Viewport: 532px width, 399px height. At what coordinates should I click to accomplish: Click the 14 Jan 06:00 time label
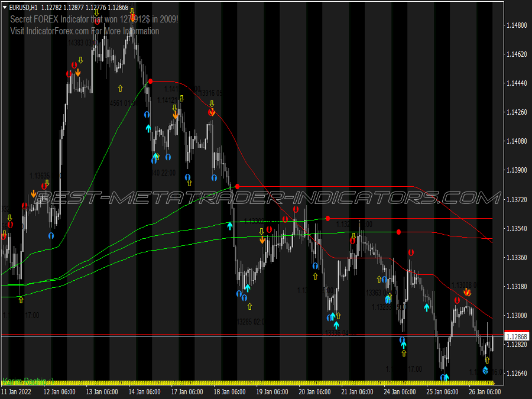pos(145,392)
